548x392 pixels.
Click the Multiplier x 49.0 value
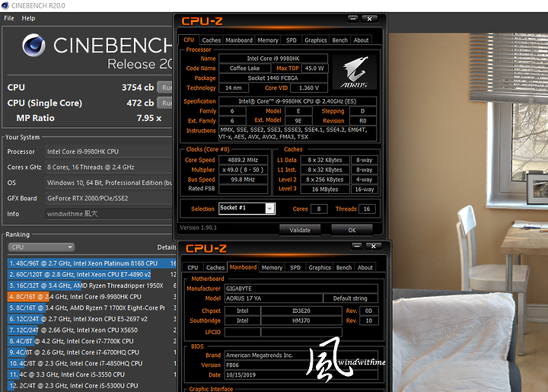tap(243, 170)
